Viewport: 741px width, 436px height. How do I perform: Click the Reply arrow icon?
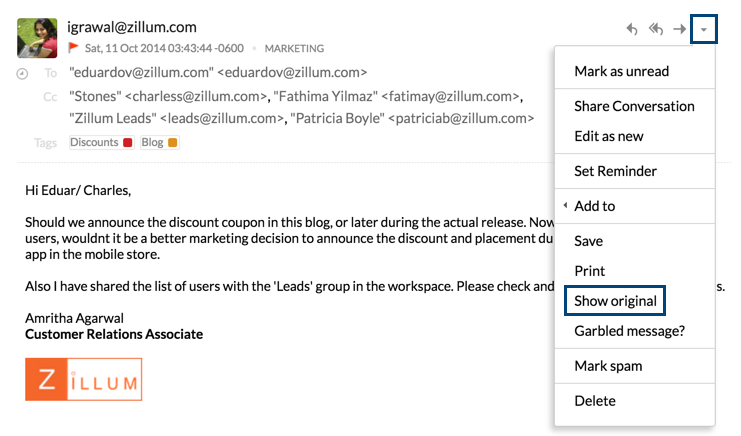coord(632,29)
